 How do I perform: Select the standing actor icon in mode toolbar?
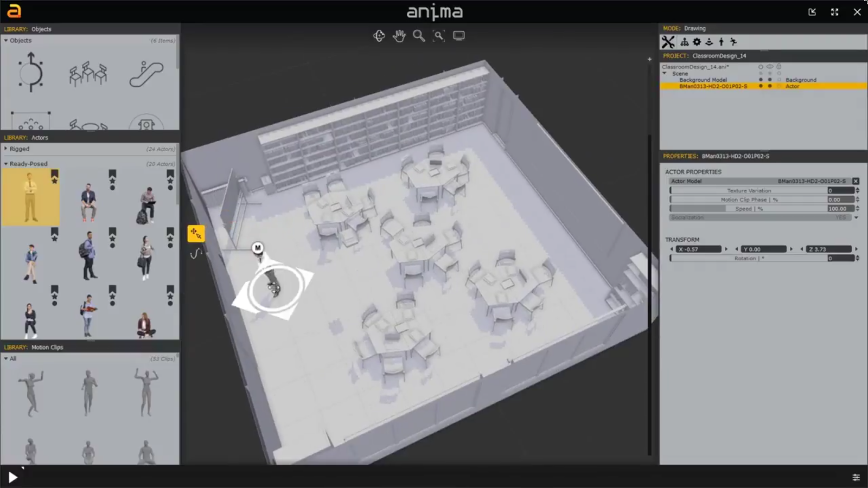(x=721, y=42)
